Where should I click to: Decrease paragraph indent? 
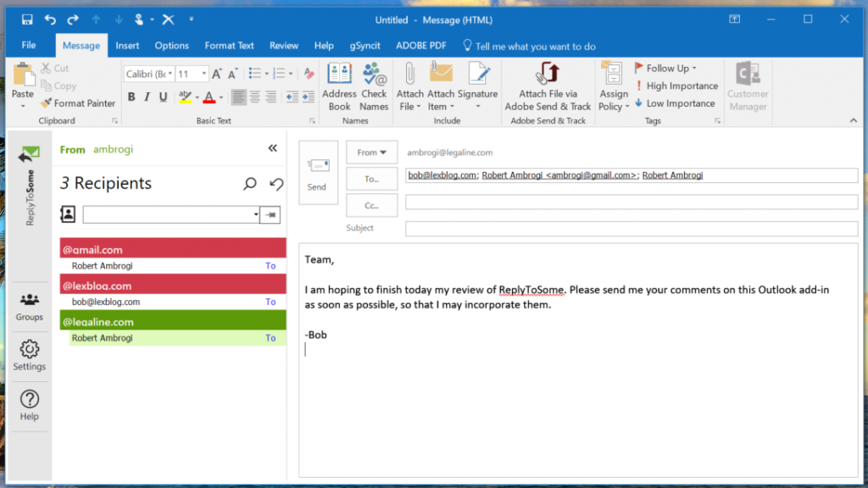(292, 97)
